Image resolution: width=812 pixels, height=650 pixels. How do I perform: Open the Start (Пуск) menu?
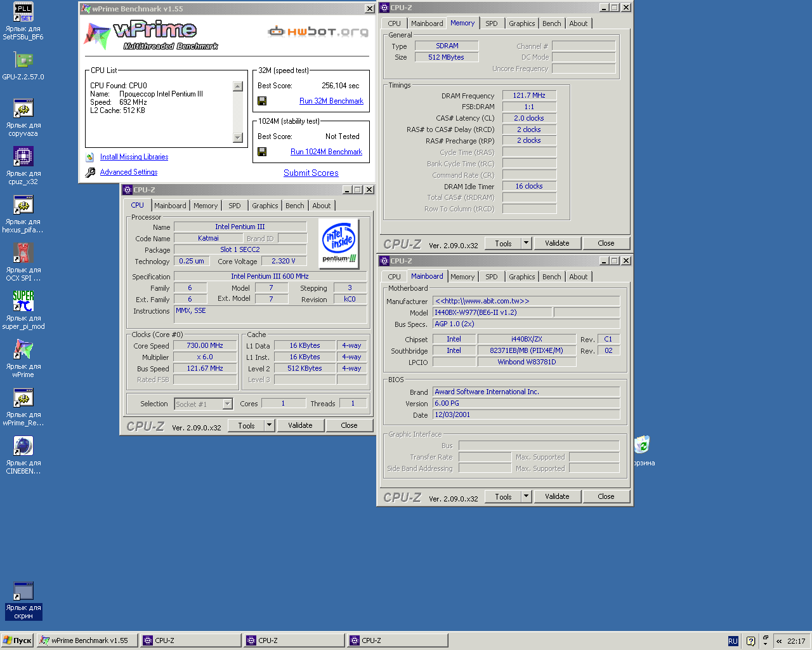pos(17,640)
